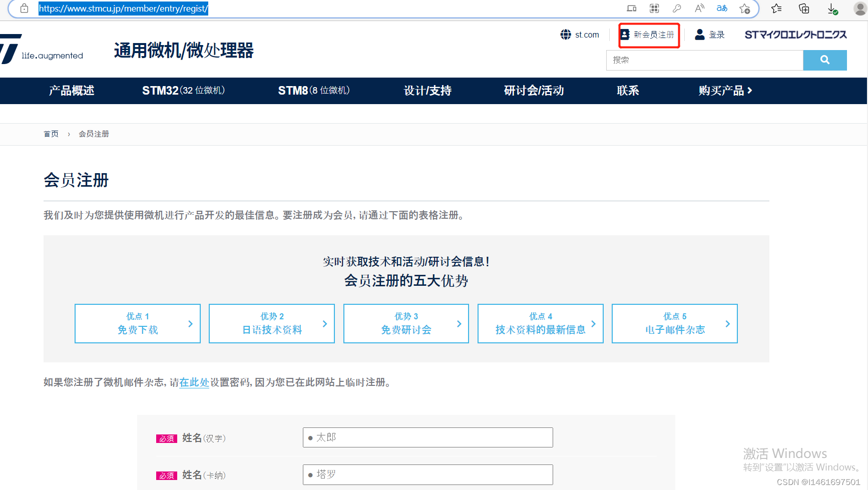Screen dimensions: 868x490
Task: Go to 首页 in breadcrumb
Action: pyautogui.click(x=51, y=134)
